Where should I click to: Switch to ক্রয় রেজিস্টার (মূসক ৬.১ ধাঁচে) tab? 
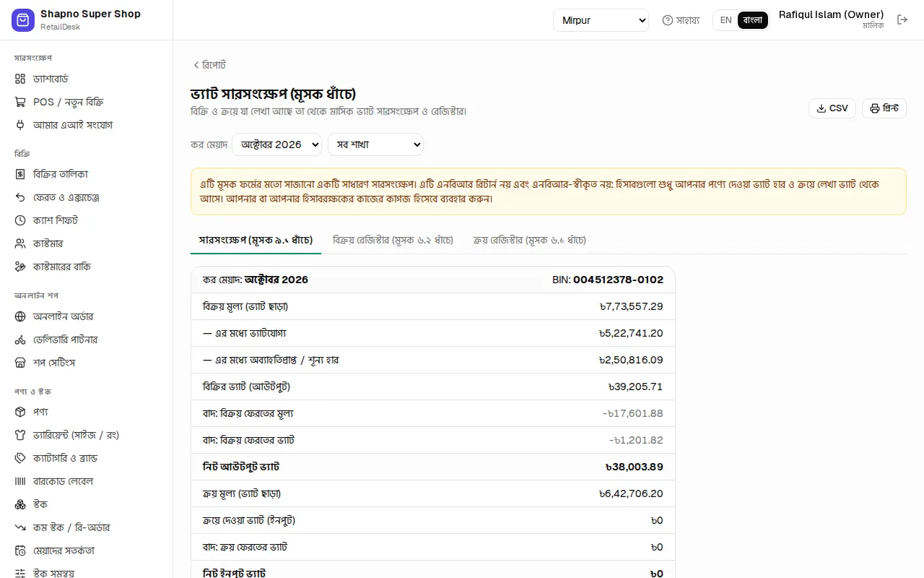[x=530, y=240]
